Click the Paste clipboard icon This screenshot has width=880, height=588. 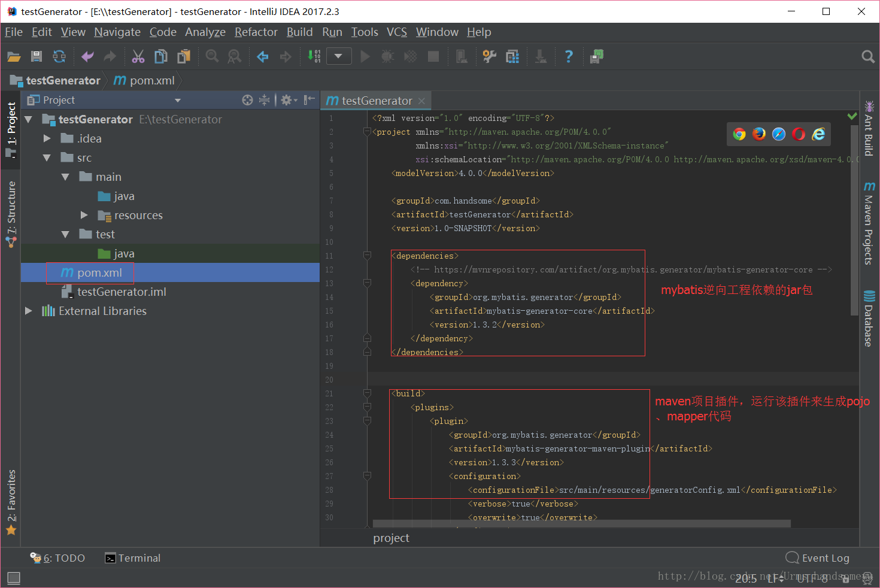click(184, 57)
